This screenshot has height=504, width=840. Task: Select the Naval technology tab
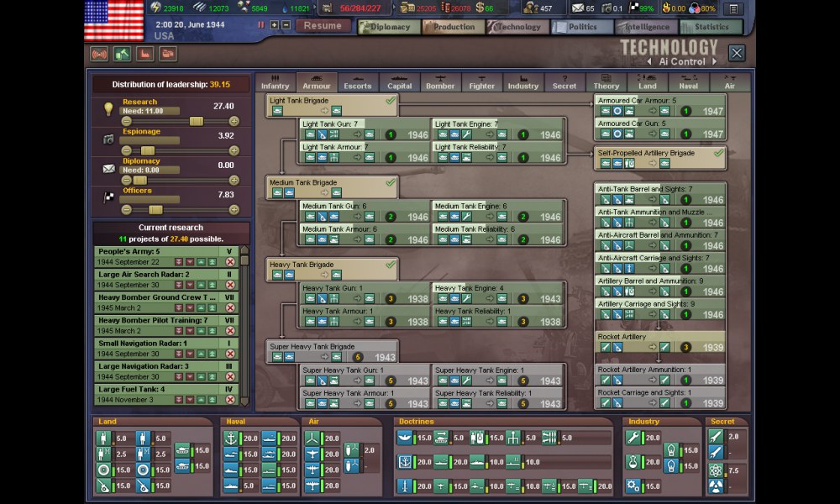pos(689,82)
